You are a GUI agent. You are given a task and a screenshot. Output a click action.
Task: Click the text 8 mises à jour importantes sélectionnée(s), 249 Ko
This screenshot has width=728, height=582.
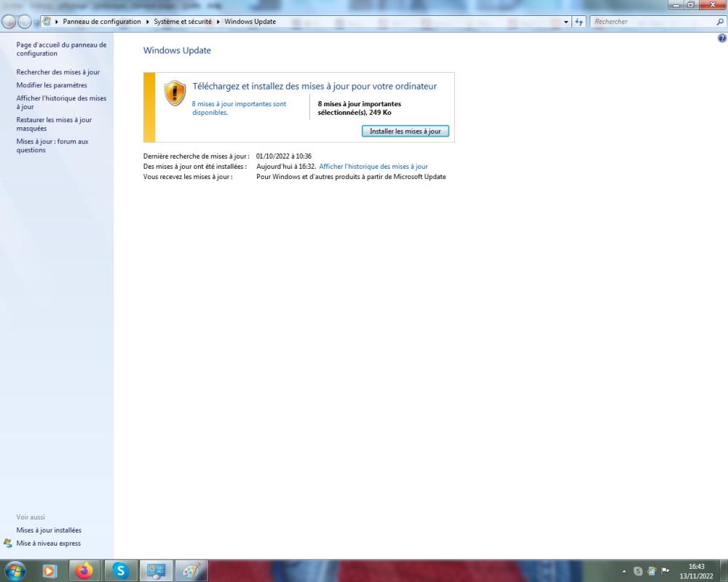pyautogui.click(x=359, y=108)
